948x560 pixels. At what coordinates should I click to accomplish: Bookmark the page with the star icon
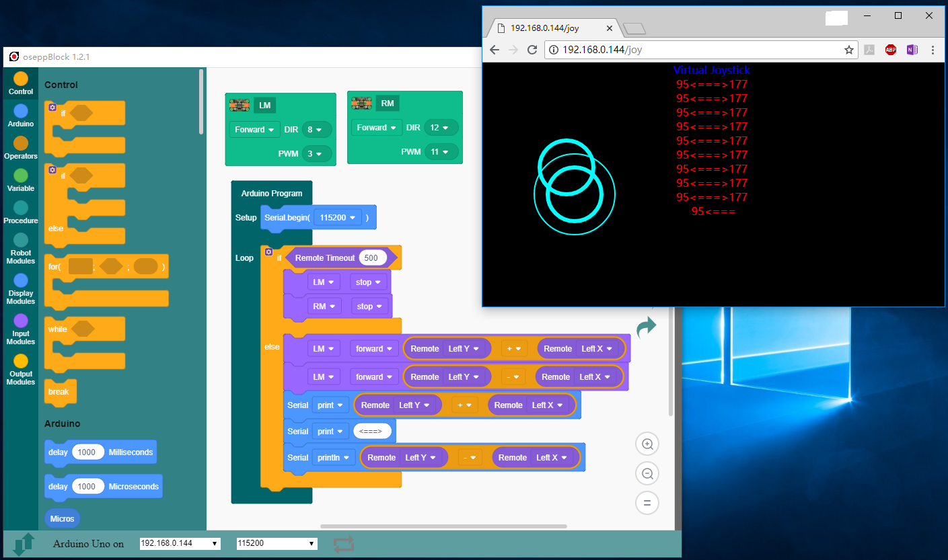pyautogui.click(x=849, y=50)
